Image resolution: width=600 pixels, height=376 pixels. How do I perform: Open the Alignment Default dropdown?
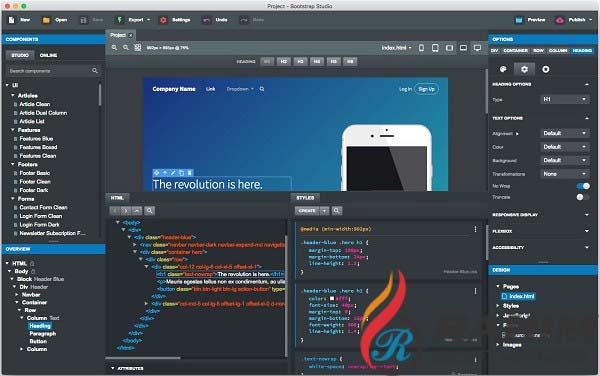point(564,133)
